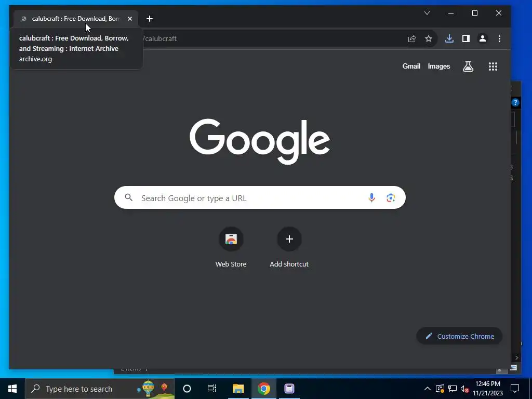The height and width of the screenshot is (399, 532).
Task: Open the clock showing 12:46 PM
Action: (488, 389)
